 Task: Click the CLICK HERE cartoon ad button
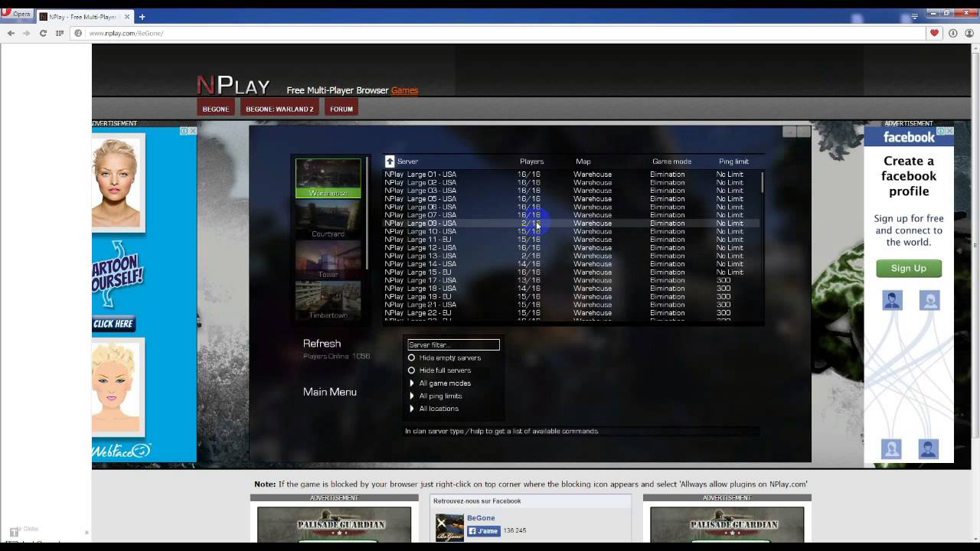click(113, 324)
